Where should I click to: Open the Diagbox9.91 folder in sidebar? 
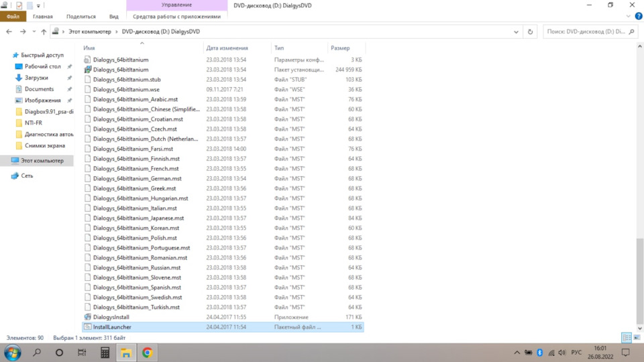[48, 112]
